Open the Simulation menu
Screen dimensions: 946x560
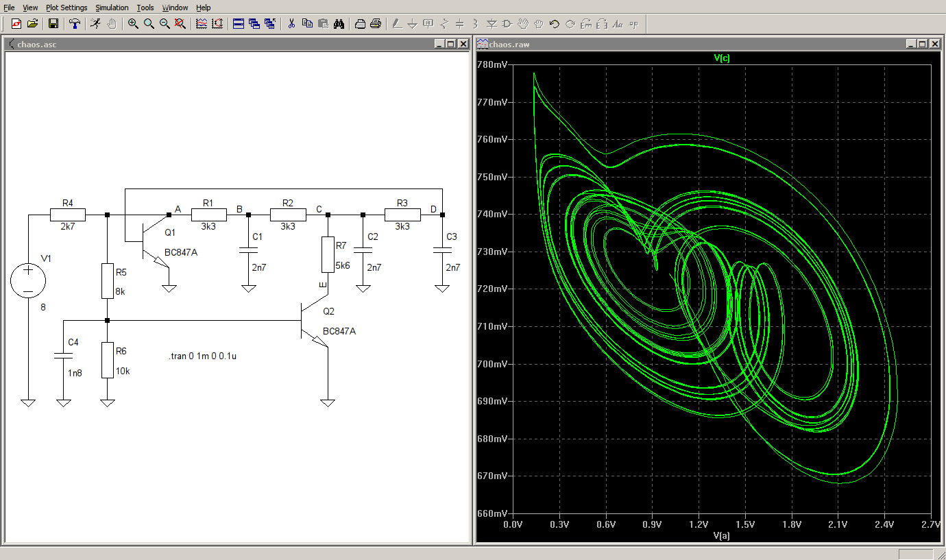click(x=112, y=8)
